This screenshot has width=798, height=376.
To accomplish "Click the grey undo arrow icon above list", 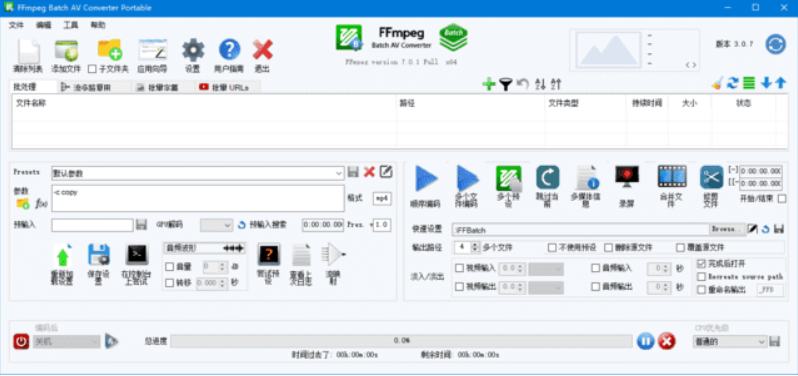I will click(x=523, y=84).
